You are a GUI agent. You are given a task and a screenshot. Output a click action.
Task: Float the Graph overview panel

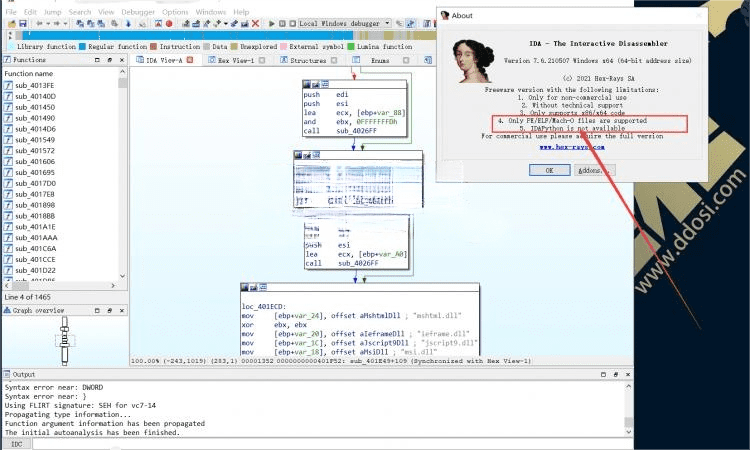tap(97, 310)
